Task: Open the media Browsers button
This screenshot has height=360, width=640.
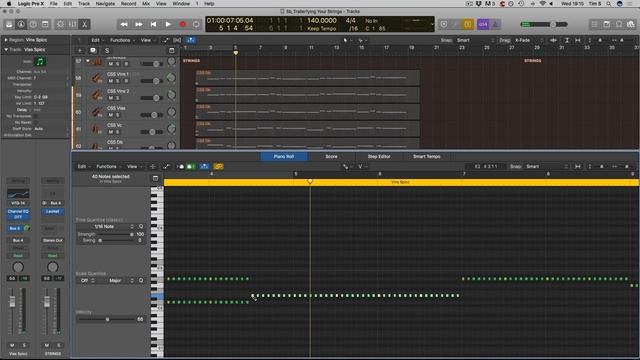Action: point(631,24)
